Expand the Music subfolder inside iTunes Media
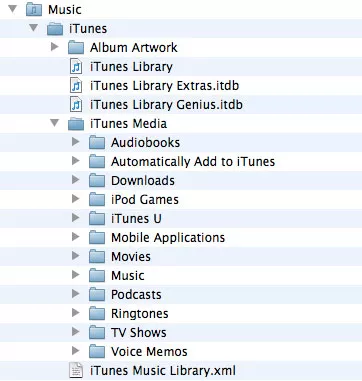362x381 pixels. click(76, 275)
